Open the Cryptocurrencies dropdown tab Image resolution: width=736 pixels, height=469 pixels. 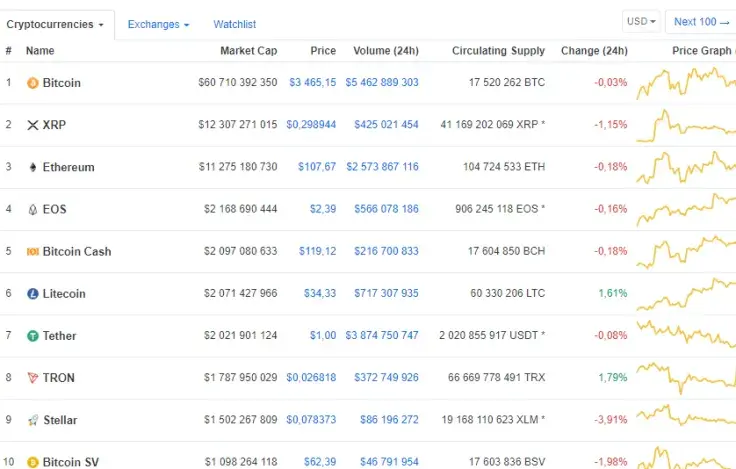coord(56,24)
